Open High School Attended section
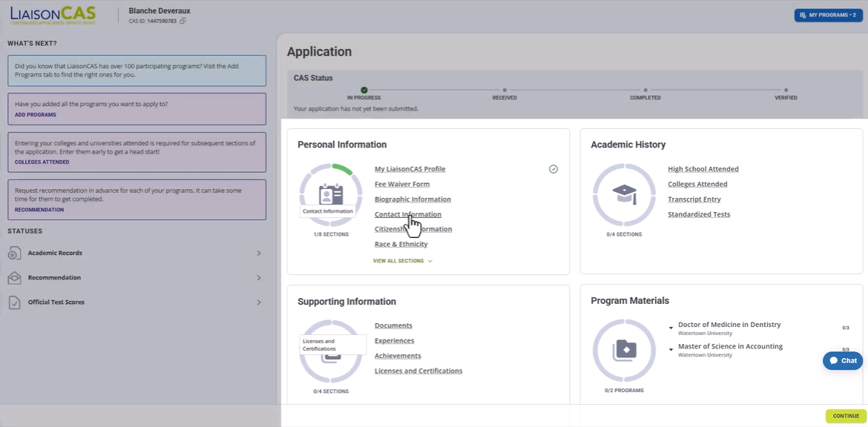 pos(703,169)
